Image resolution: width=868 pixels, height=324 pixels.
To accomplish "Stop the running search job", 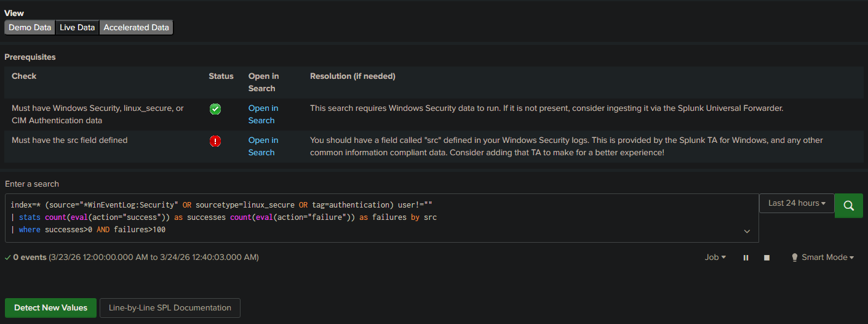I will pyautogui.click(x=766, y=257).
